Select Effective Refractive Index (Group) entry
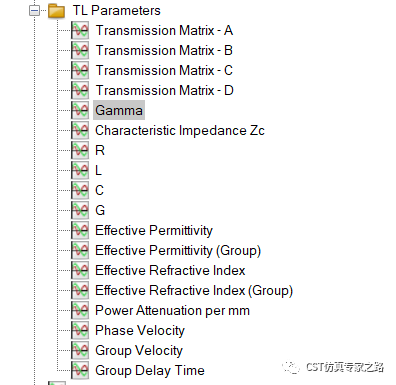The height and width of the screenshot is (385, 396). coord(194,291)
